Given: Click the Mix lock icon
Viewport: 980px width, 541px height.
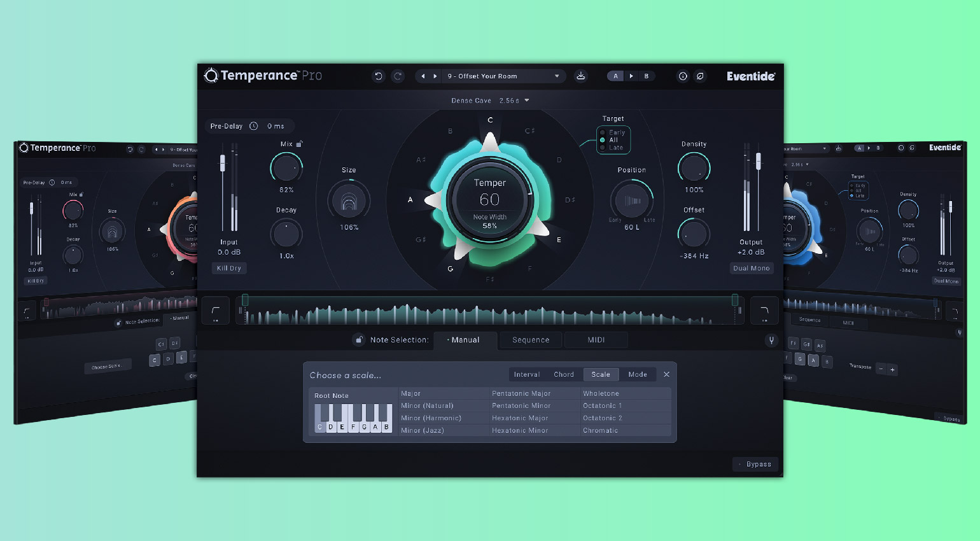Looking at the screenshot, I should (299, 144).
